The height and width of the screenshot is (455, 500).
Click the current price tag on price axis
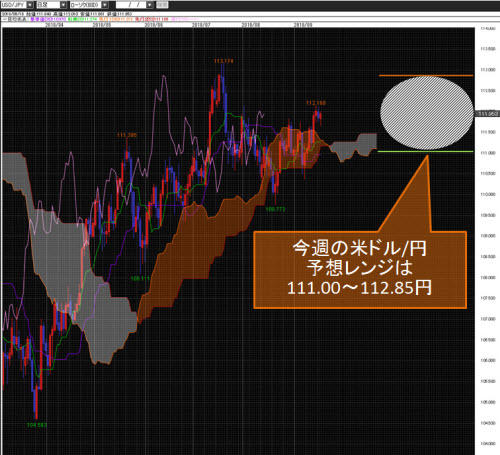[488, 114]
